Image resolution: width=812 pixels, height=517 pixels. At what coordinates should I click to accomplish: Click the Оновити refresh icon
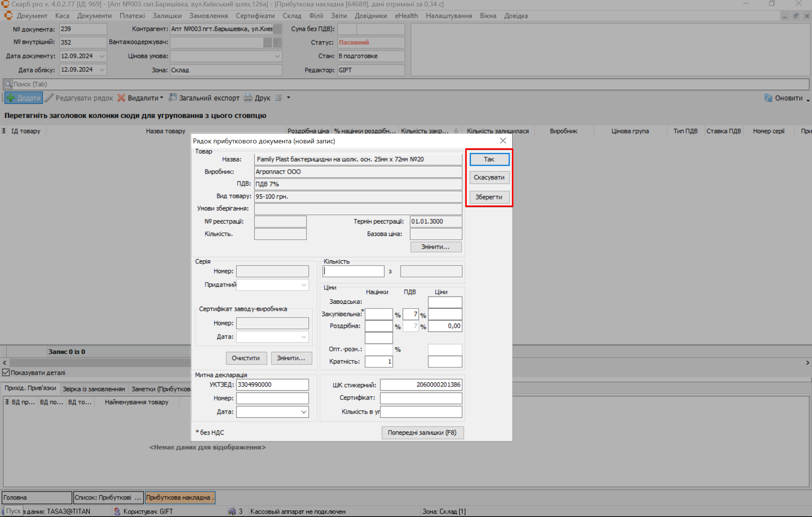pyautogui.click(x=768, y=98)
